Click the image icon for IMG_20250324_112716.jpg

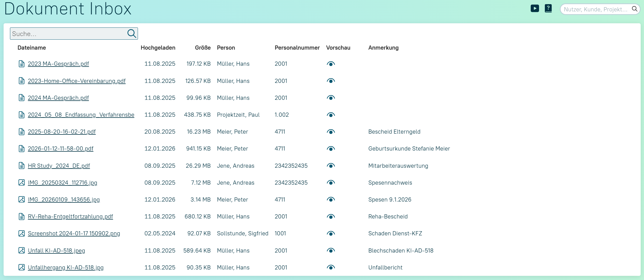pos(21,182)
